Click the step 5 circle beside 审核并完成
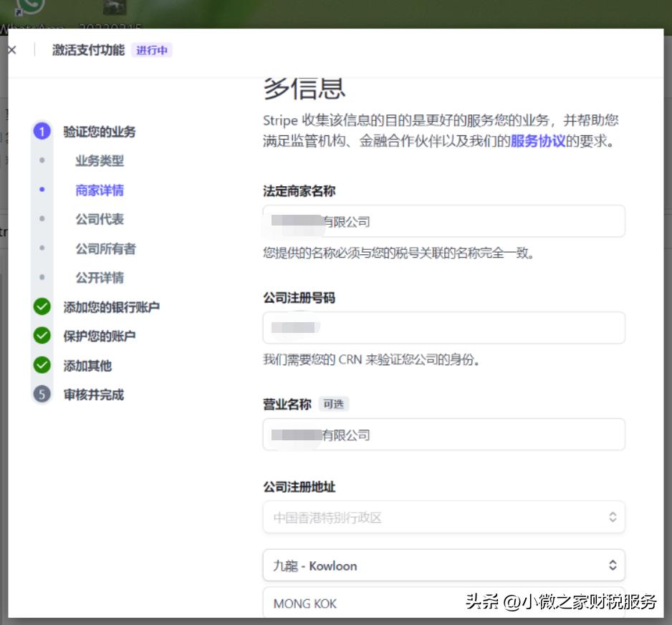Image resolution: width=672 pixels, height=625 pixels. click(43, 394)
